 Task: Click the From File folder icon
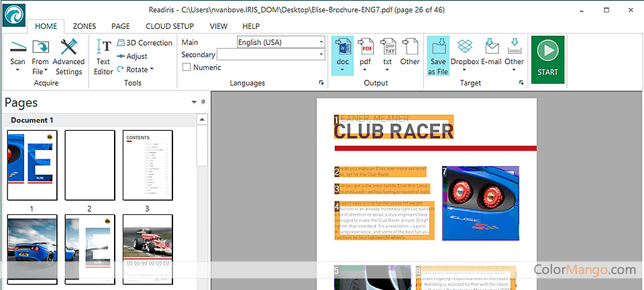click(x=40, y=47)
